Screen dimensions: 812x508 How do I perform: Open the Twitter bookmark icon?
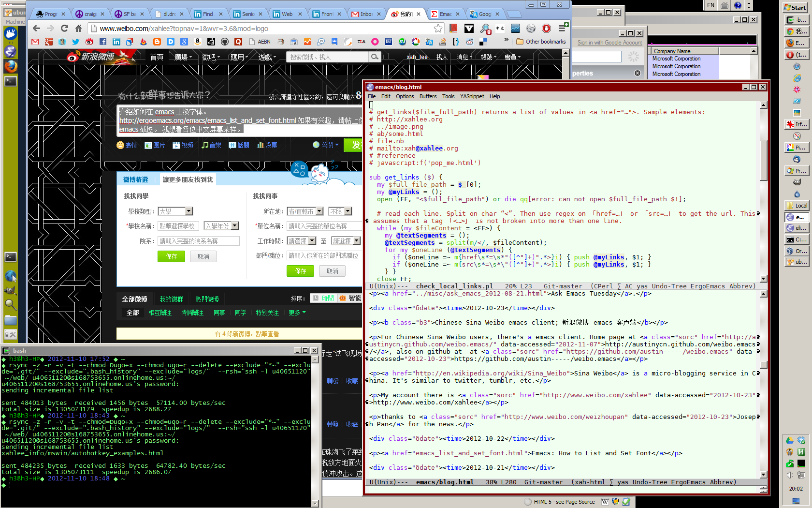click(x=76, y=42)
